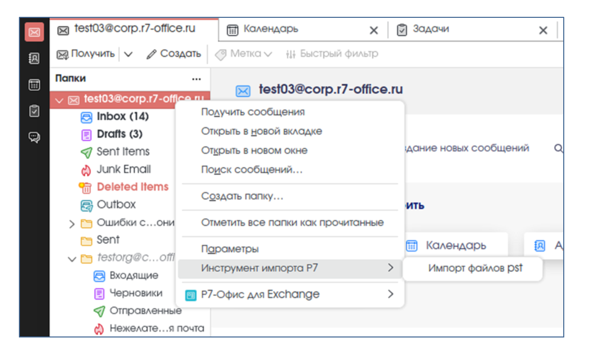This screenshot has height=364, width=601.
Task: Click the envelope icon of test03 account row
Action: click(x=73, y=100)
